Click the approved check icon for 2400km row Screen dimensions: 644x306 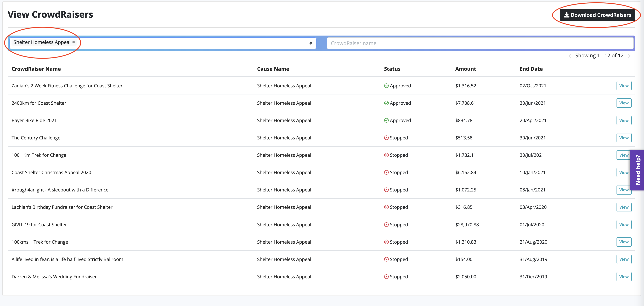386,103
